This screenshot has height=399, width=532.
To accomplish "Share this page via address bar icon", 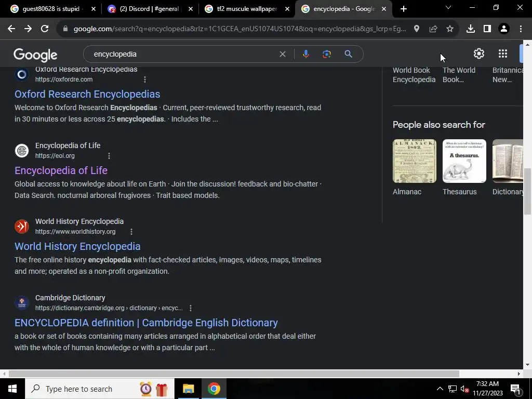I will pos(433,29).
